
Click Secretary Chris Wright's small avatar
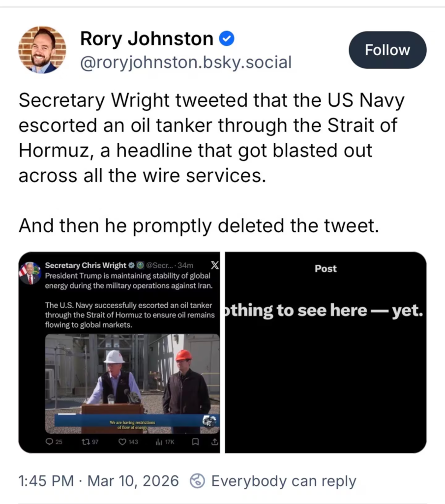coord(30,273)
